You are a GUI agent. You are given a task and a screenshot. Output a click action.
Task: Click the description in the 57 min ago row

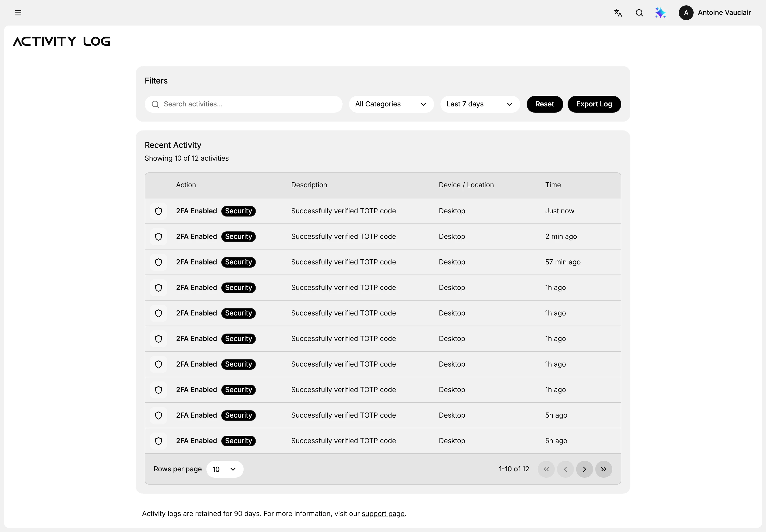(x=343, y=262)
